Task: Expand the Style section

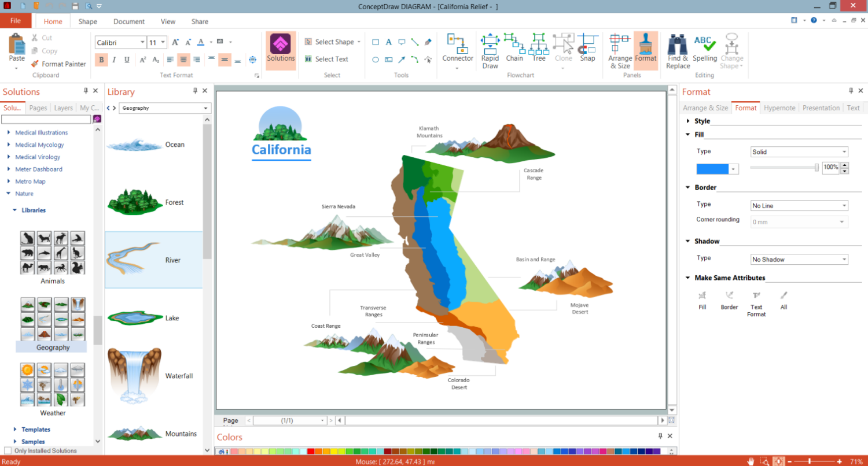Action: click(x=688, y=121)
